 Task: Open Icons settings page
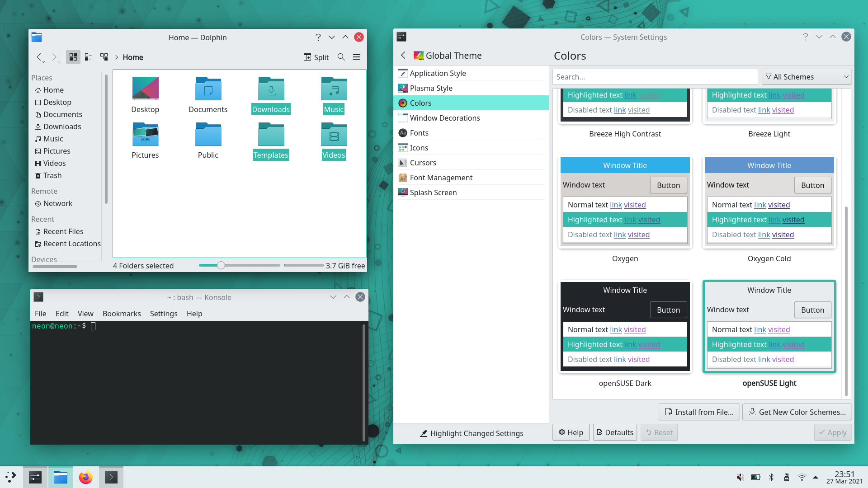[471, 148]
